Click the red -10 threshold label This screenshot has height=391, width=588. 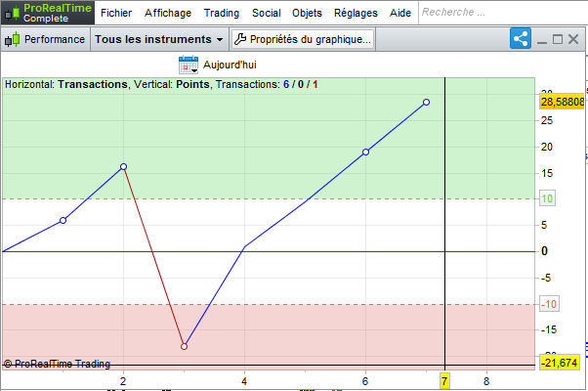pos(549,304)
